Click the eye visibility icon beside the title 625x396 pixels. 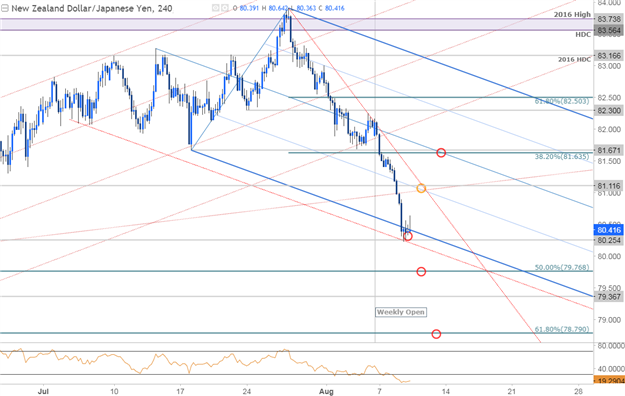(x=215, y=8)
